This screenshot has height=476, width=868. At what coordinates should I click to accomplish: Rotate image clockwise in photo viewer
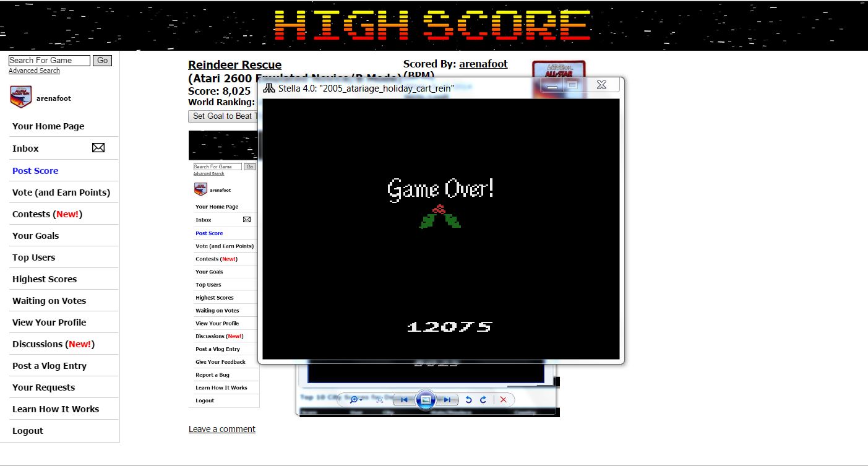click(x=483, y=400)
